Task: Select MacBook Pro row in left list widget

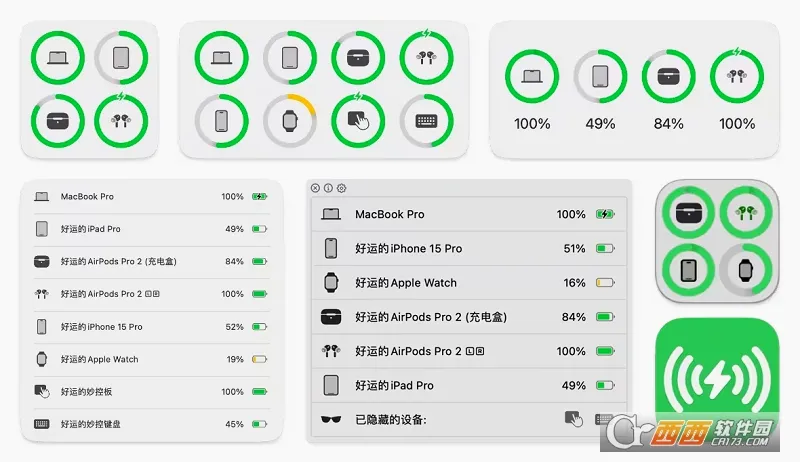Action: [152, 196]
